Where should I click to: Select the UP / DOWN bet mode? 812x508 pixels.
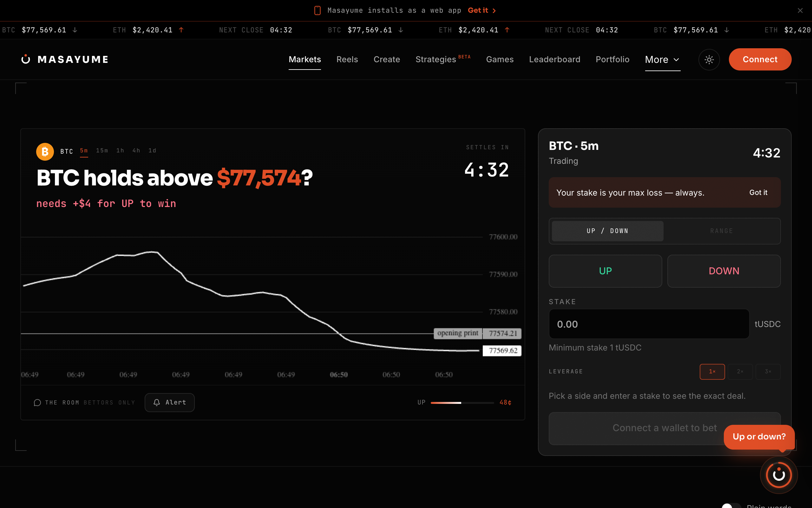607,231
